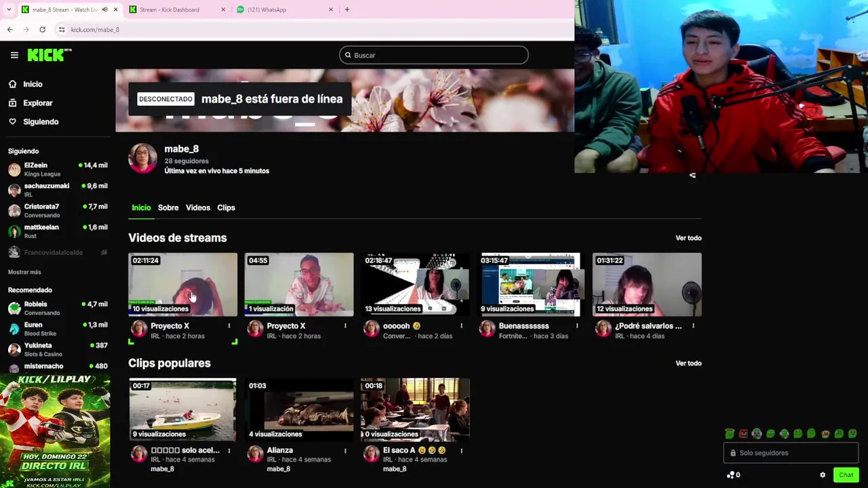Play the 01:03 Alianza clip
The image size is (868, 488).
[299, 409]
